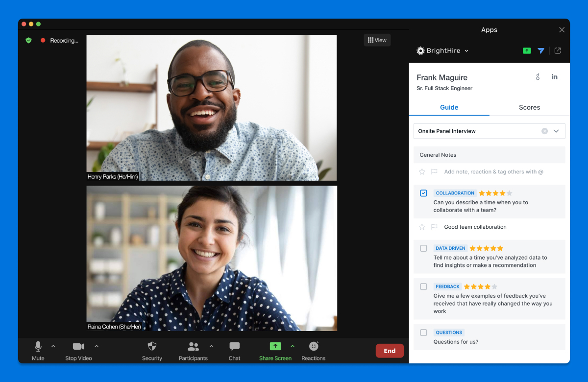Viewport: 588px width, 382px height.
Task: Flag the Good team collaboration note
Action: click(x=434, y=227)
